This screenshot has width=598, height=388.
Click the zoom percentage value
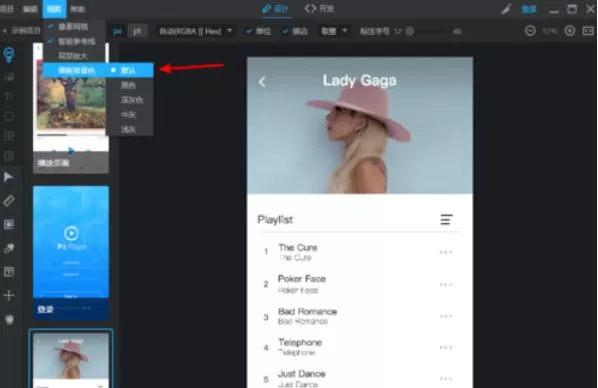550,31
